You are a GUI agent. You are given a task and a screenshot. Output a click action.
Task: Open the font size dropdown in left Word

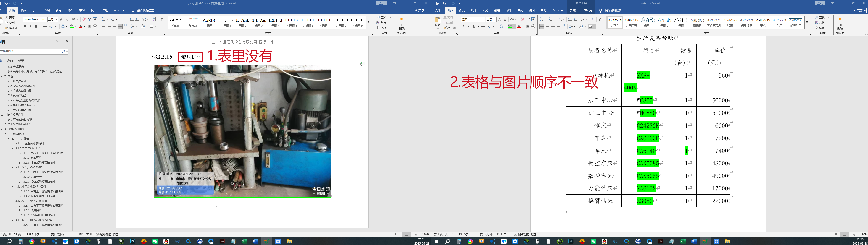[57, 19]
